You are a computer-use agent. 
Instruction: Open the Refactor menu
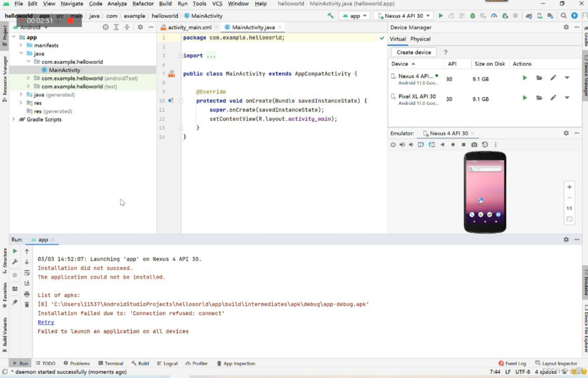point(143,4)
